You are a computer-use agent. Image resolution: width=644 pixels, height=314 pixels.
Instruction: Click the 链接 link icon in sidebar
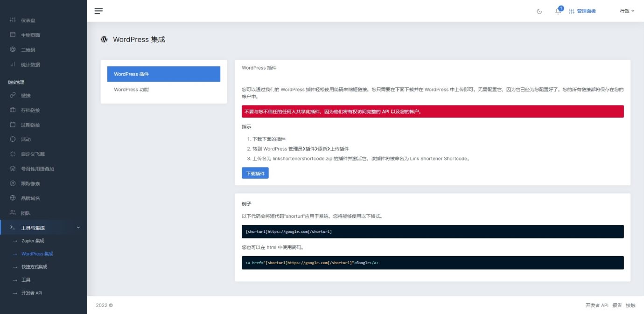pos(13,95)
